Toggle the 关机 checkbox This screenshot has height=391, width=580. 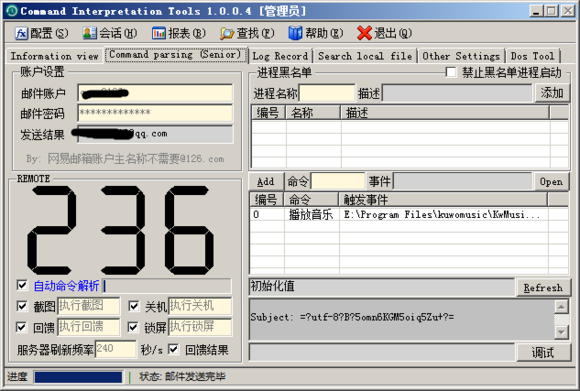pos(134,306)
